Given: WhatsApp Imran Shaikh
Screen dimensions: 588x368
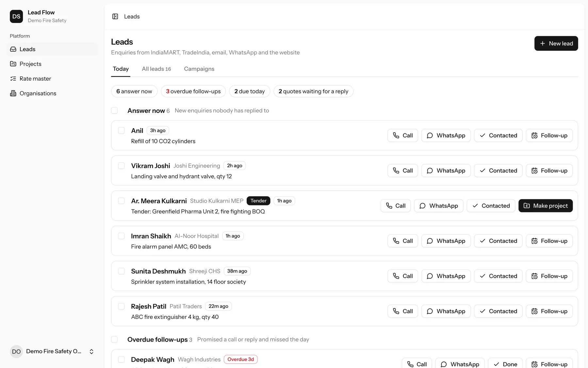Looking at the screenshot, I should click(446, 241).
